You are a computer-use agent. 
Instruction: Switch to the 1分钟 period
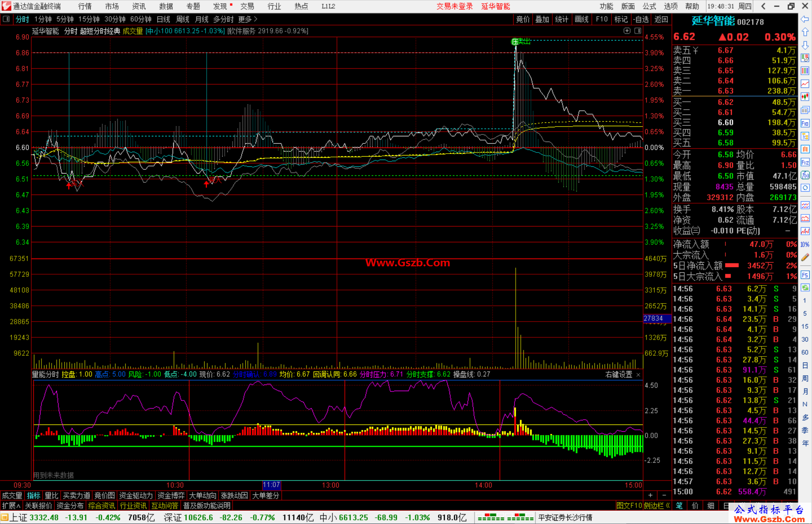click(43, 19)
